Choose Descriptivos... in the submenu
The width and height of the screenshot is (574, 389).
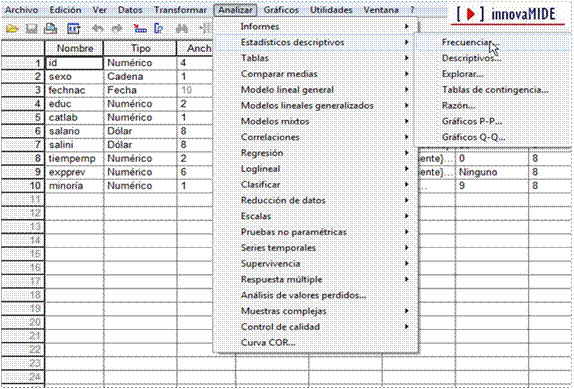point(494,58)
